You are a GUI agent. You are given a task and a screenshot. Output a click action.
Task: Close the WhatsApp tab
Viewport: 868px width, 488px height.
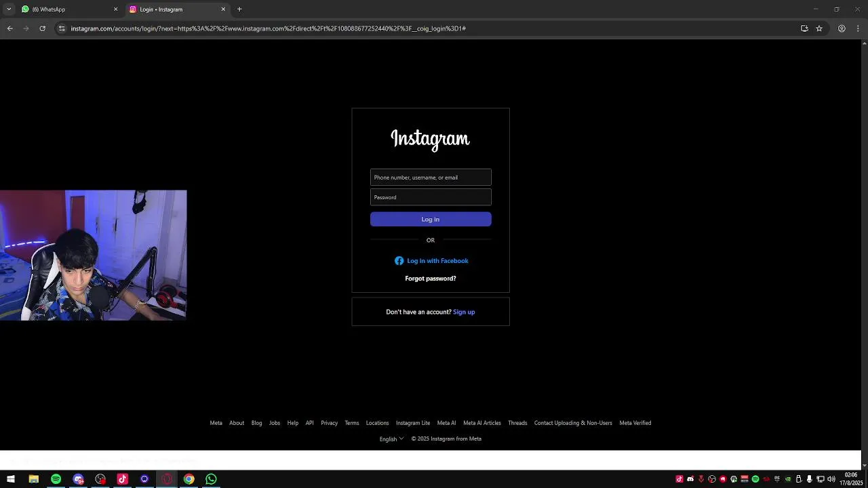coord(115,9)
